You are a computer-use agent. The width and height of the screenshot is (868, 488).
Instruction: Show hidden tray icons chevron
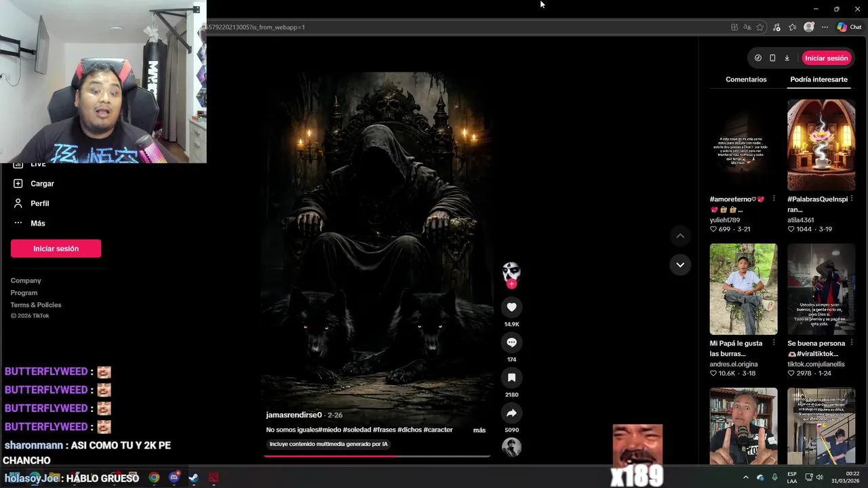tap(746, 477)
